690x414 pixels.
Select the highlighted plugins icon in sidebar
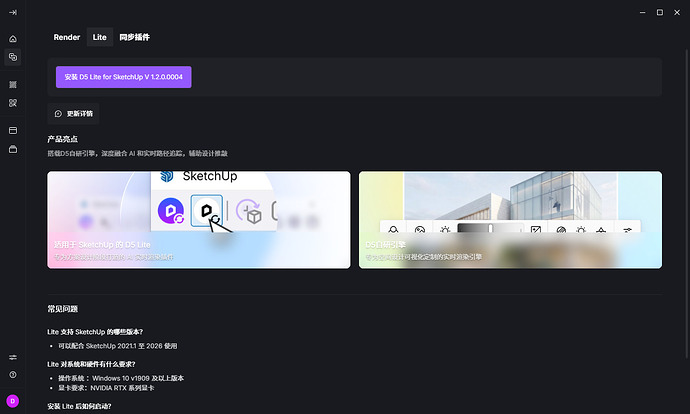(x=13, y=58)
